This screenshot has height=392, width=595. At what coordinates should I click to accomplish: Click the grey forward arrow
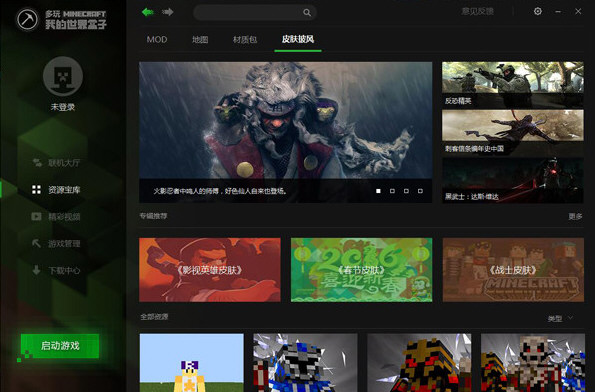coord(167,12)
